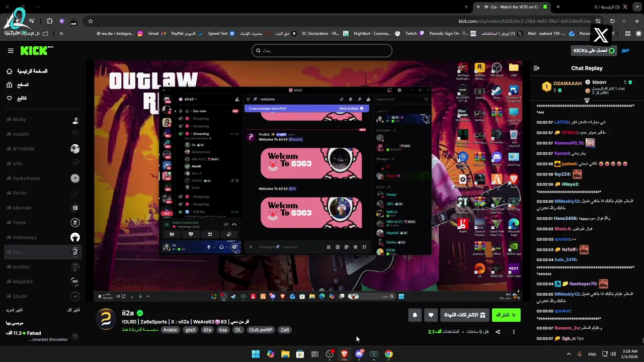Click the get KICKs button

click(x=594, y=51)
